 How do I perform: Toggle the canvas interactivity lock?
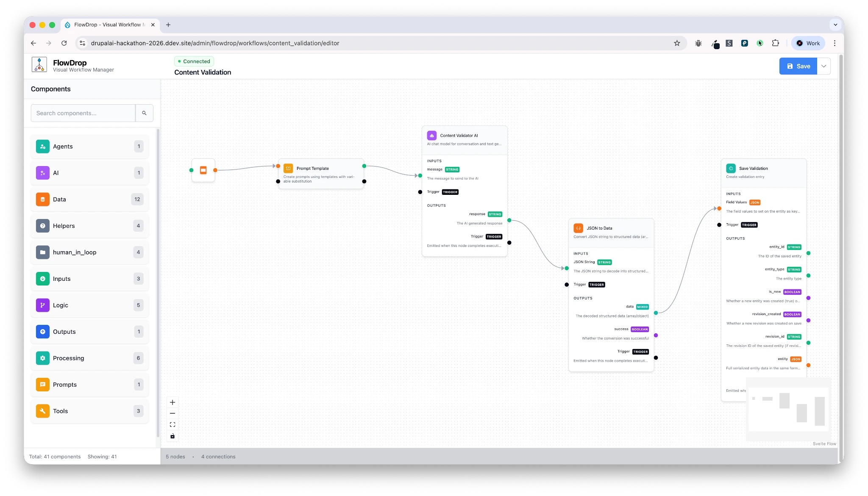[x=172, y=436]
